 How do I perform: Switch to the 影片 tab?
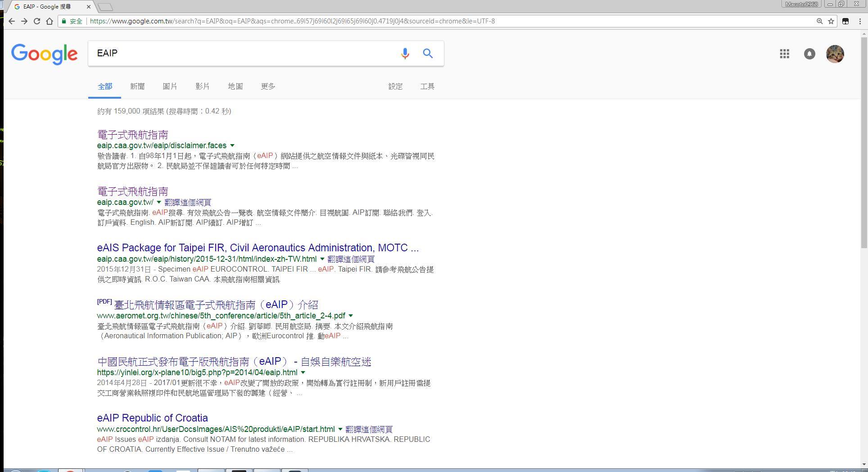point(203,86)
